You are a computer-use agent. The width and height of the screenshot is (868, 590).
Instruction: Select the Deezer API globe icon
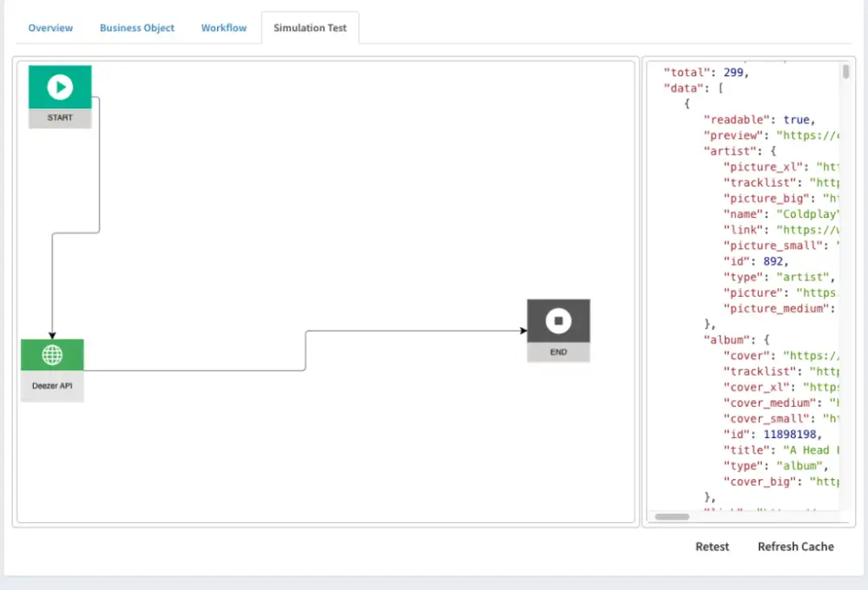click(52, 355)
